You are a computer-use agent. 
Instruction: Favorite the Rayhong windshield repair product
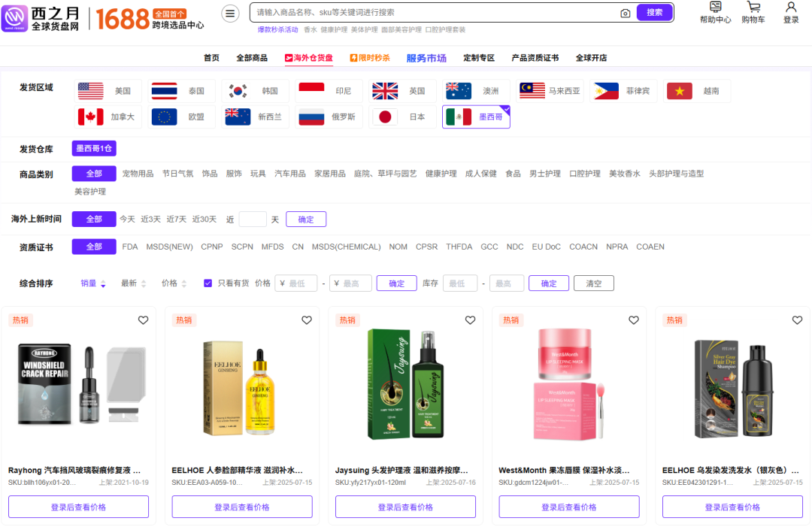coord(144,320)
